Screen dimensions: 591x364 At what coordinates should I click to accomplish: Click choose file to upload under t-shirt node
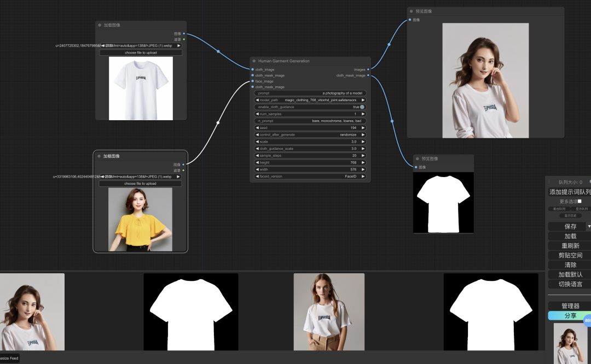click(141, 53)
